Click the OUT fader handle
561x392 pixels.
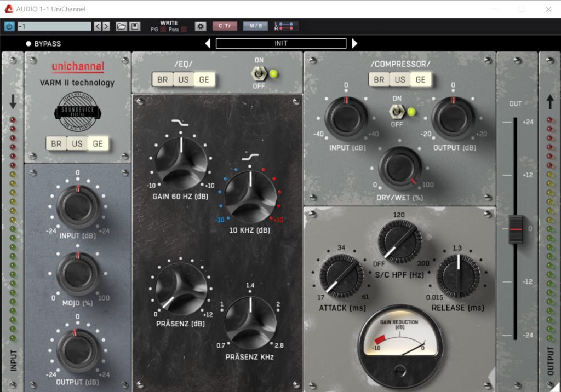coord(516,229)
